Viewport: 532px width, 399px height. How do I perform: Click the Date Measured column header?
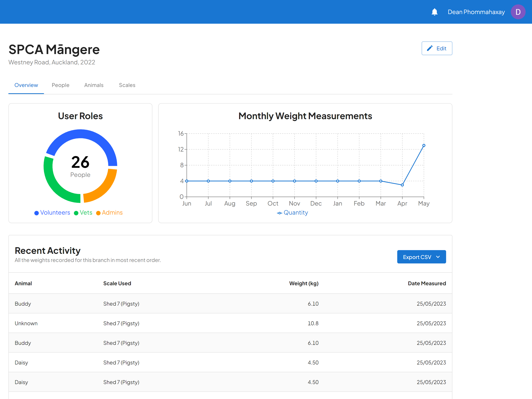427,283
